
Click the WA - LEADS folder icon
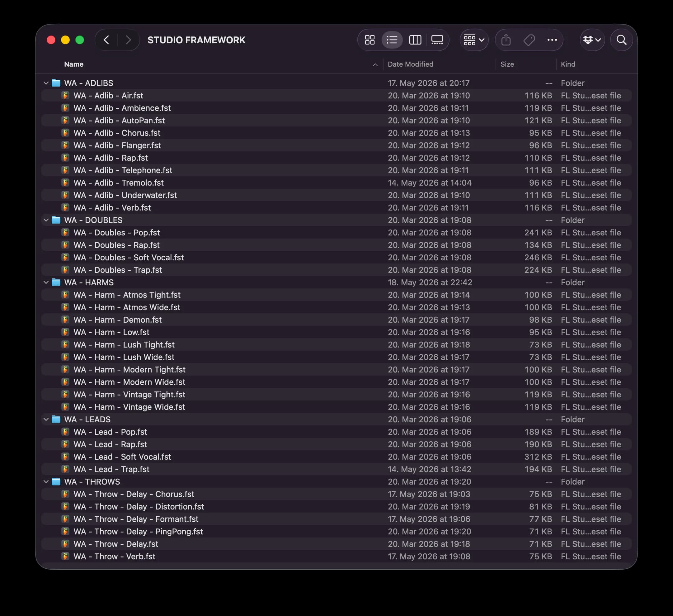tap(56, 419)
